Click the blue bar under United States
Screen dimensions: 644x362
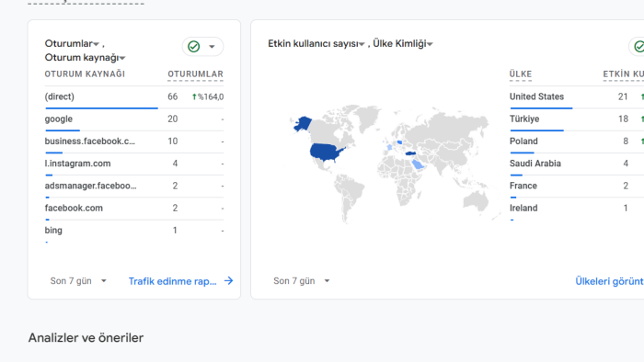tap(541, 108)
